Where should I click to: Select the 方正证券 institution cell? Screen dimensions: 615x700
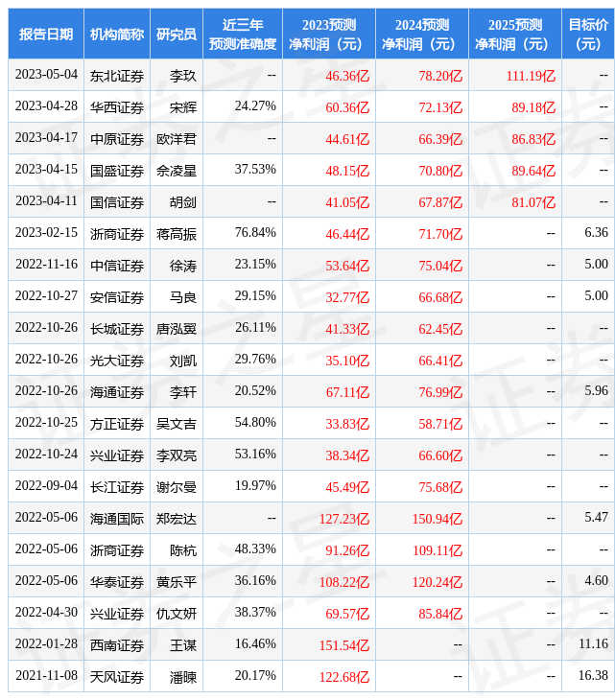(x=117, y=424)
